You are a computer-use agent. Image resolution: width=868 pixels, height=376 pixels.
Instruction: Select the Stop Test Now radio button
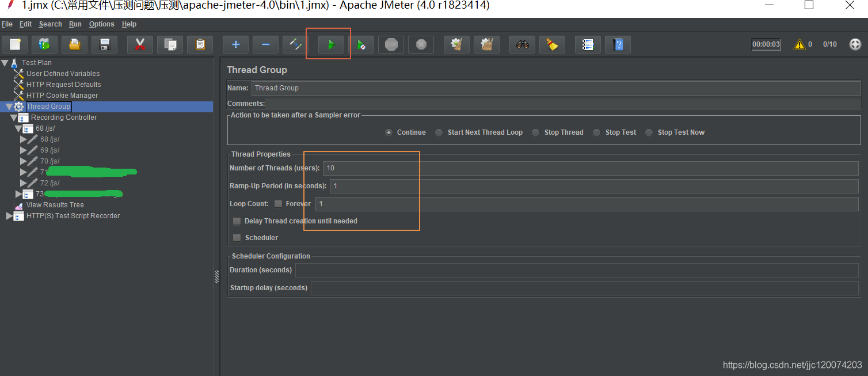coord(649,132)
